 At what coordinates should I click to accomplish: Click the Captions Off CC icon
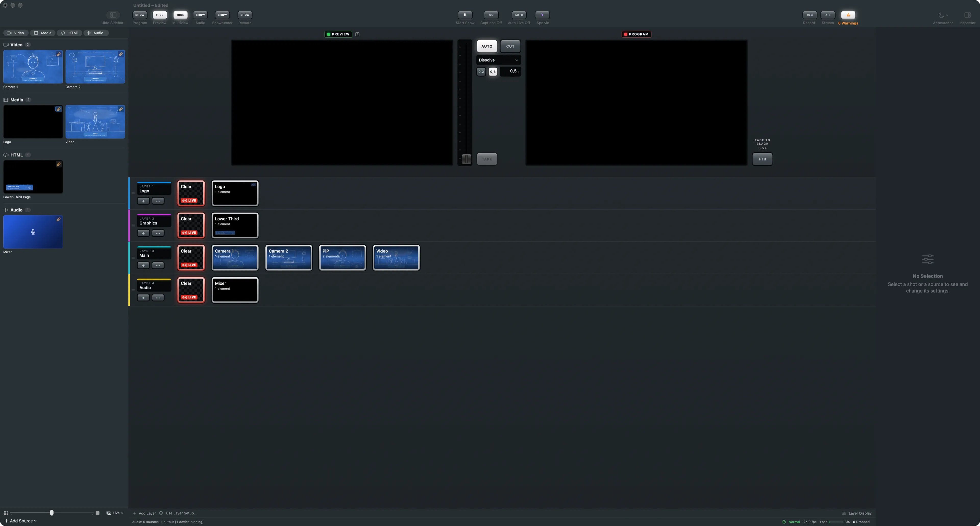(x=491, y=15)
